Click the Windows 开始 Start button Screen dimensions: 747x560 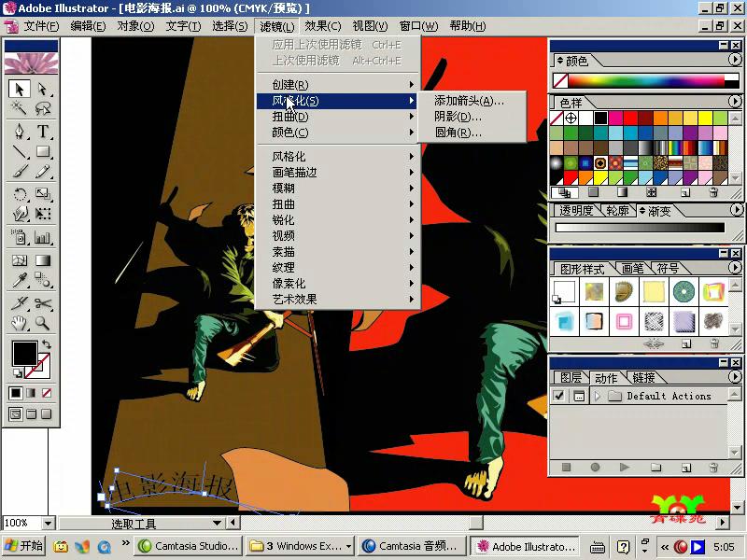click(23, 546)
